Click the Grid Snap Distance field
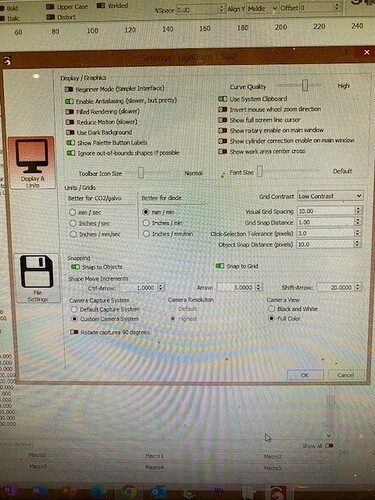 click(x=326, y=222)
